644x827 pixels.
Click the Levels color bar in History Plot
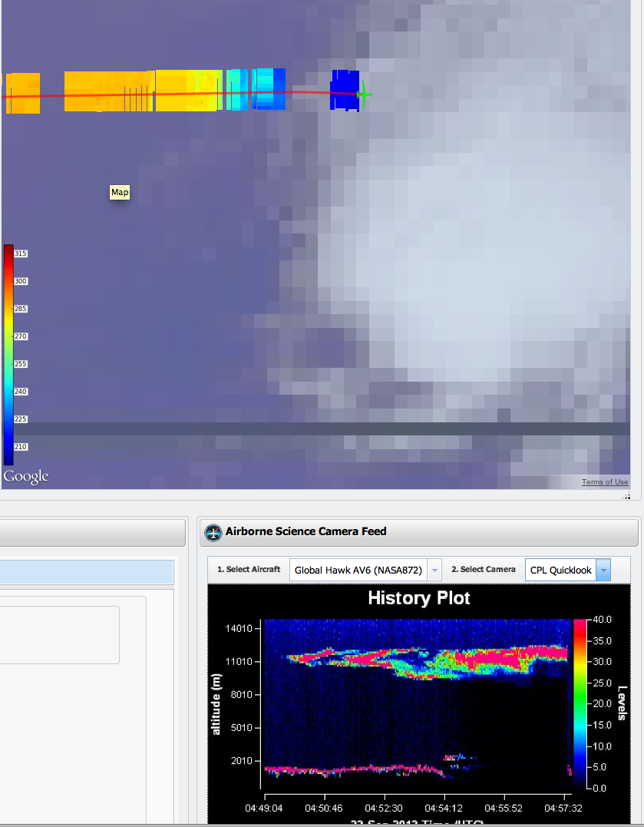click(x=580, y=703)
